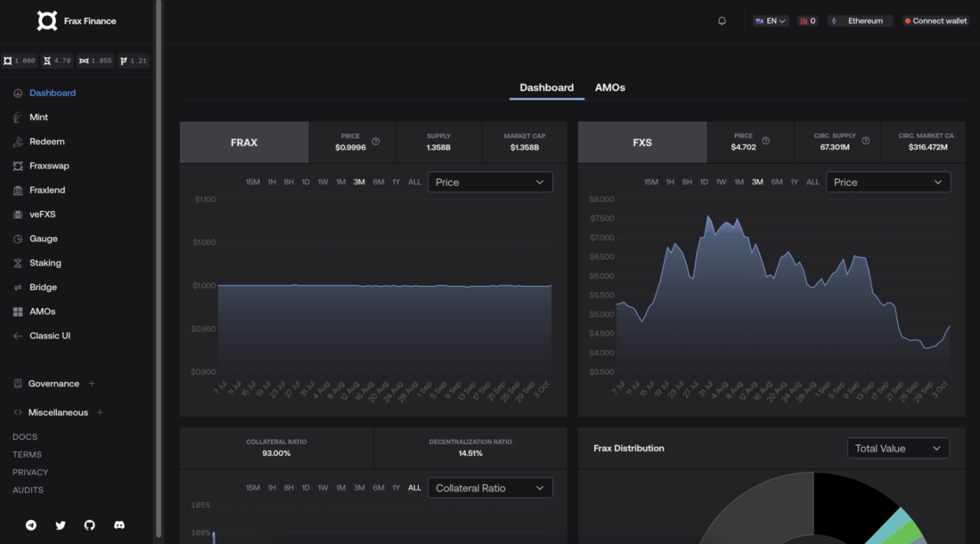Open Staking from the sidebar

(x=45, y=263)
